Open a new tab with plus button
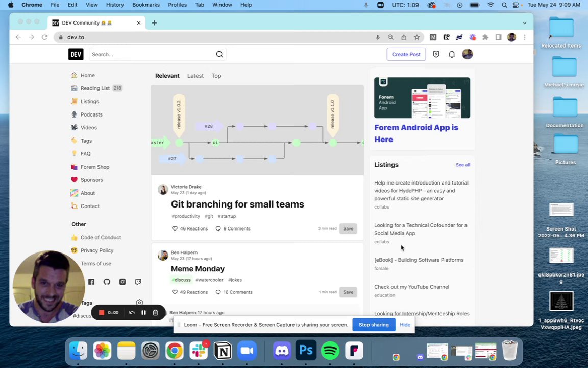 [x=154, y=23]
